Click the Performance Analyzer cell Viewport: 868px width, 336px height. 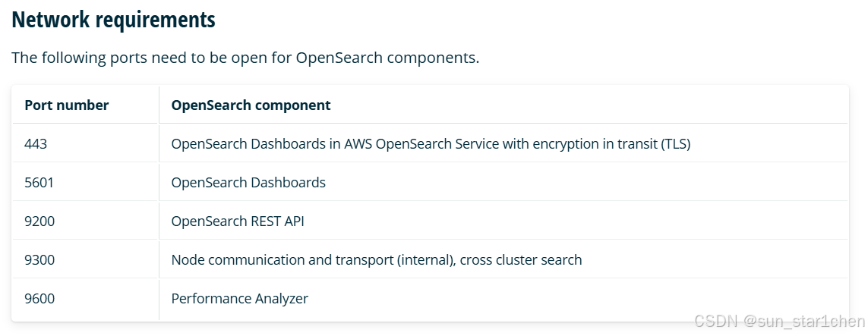[240, 299]
